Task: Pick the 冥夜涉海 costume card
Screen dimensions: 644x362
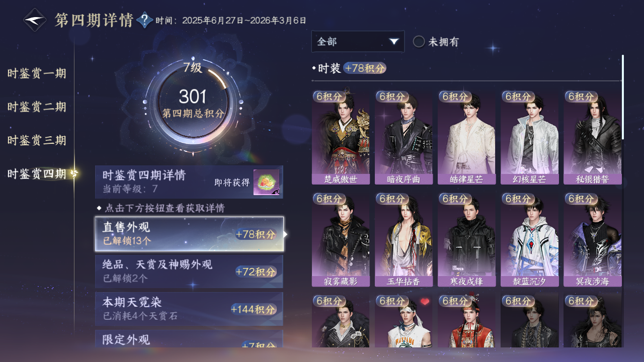Action: click(x=592, y=240)
